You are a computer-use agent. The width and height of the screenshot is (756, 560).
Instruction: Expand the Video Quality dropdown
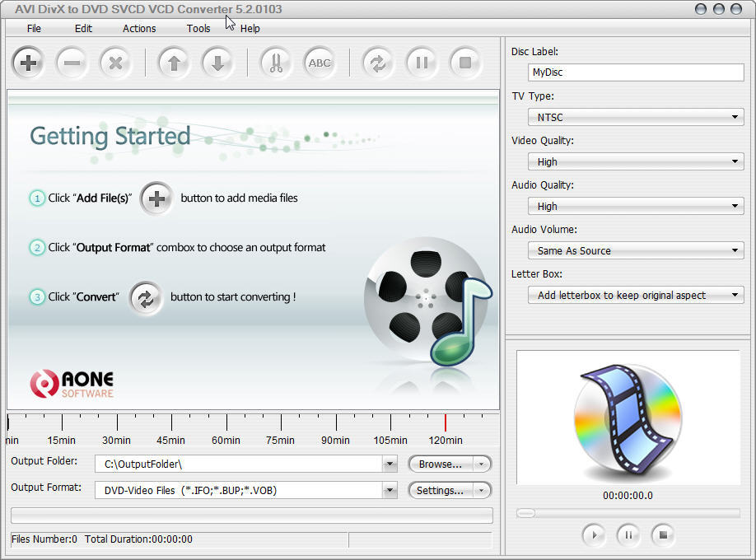[x=636, y=161]
